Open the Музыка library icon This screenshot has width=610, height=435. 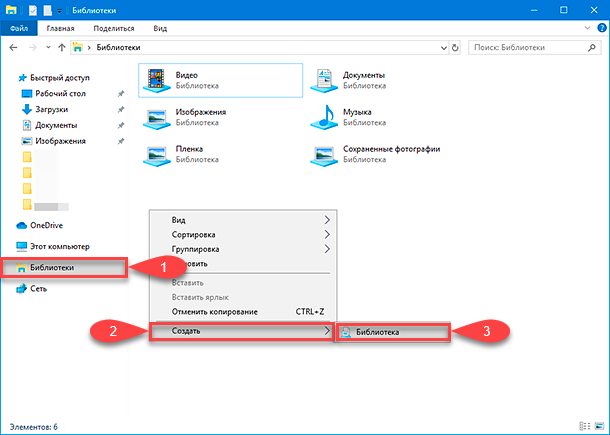point(324,117)
